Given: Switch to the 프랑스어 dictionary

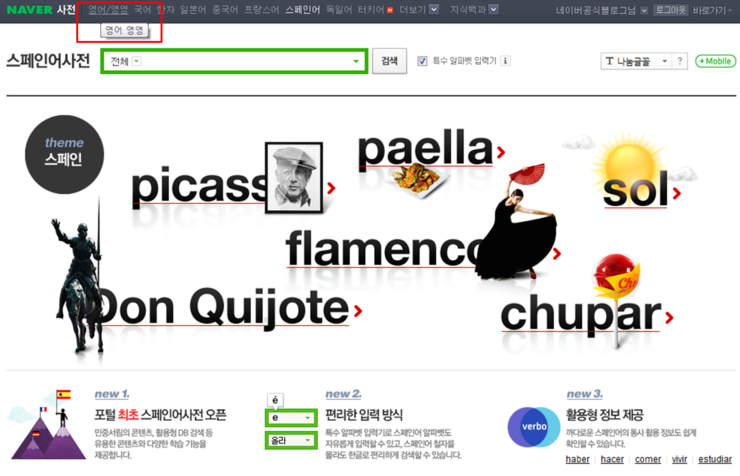Looking at the screenshot, I should pyautogui.click(x=261, y=10).
